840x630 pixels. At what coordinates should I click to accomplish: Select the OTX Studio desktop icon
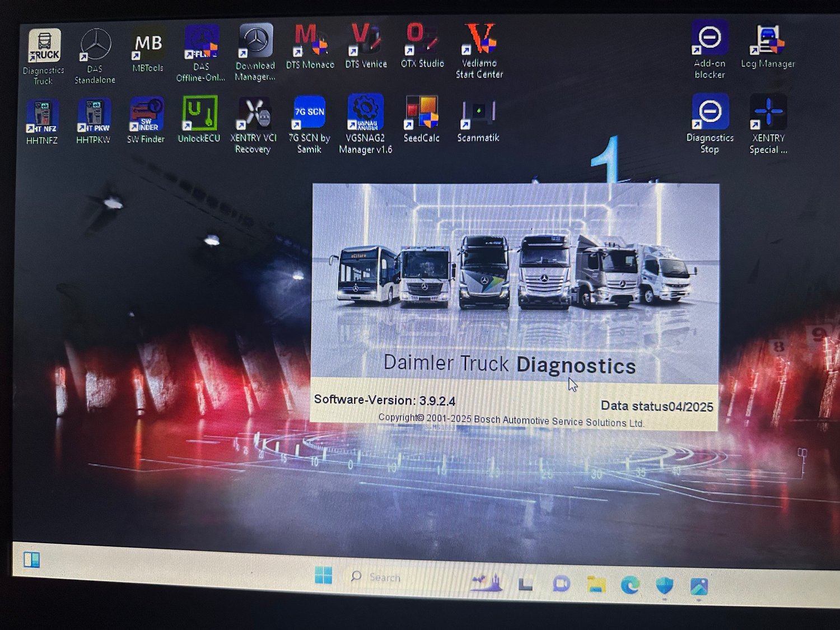(x=422, y=45)
